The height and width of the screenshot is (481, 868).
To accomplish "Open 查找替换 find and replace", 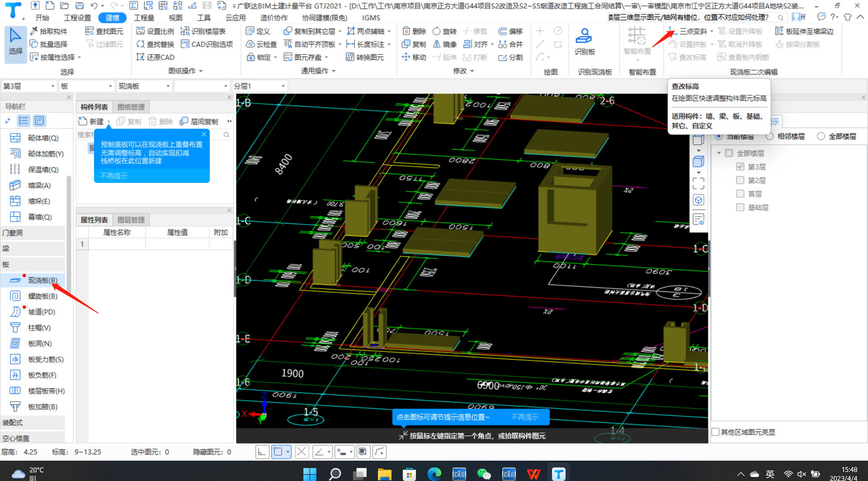I will 155,44.
